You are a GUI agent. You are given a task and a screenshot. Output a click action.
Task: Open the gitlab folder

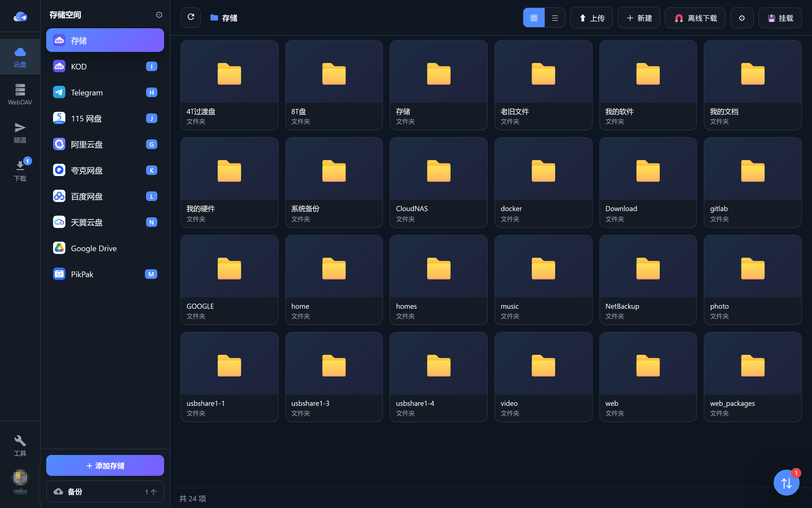pyautogui.click(x=753, y=182)
